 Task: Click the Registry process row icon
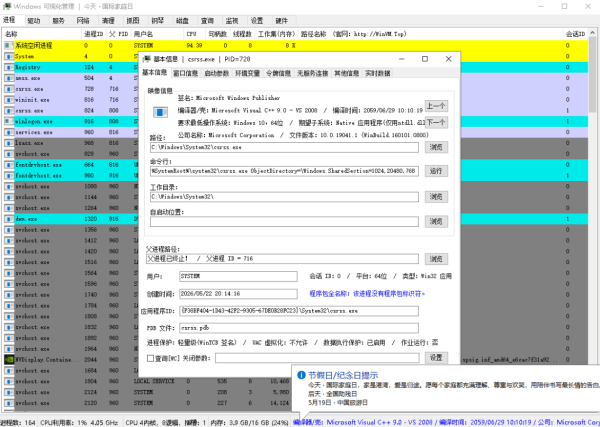click(9, 67)
